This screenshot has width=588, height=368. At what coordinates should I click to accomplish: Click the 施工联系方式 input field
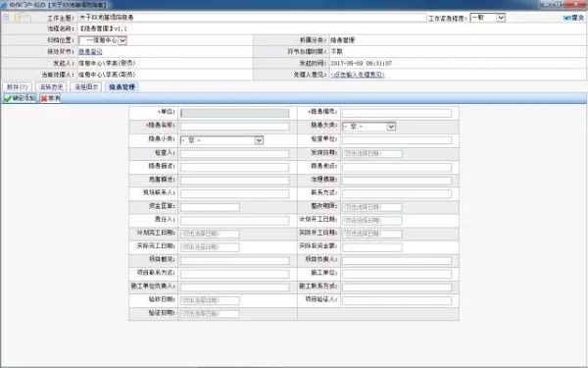click(x=397, y=288)
